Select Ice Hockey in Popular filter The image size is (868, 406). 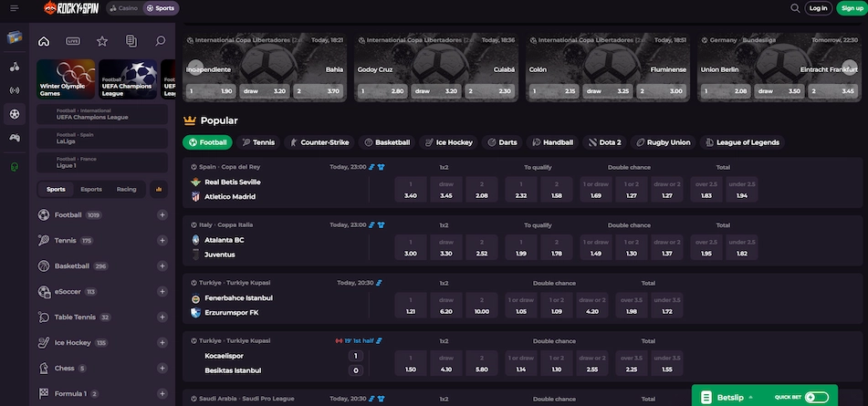[x=449, y=142]
